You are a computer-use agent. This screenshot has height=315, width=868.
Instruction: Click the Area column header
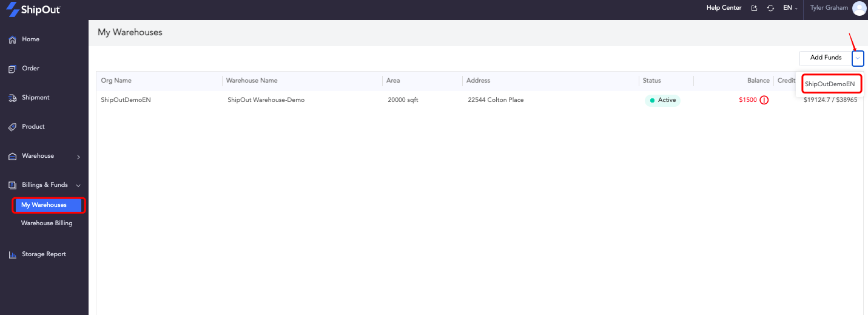pyautogui.click(x=393, y=81)
